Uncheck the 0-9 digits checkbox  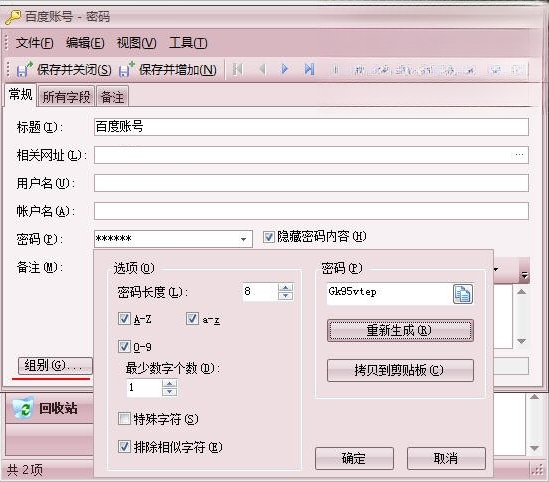[124, 346]
